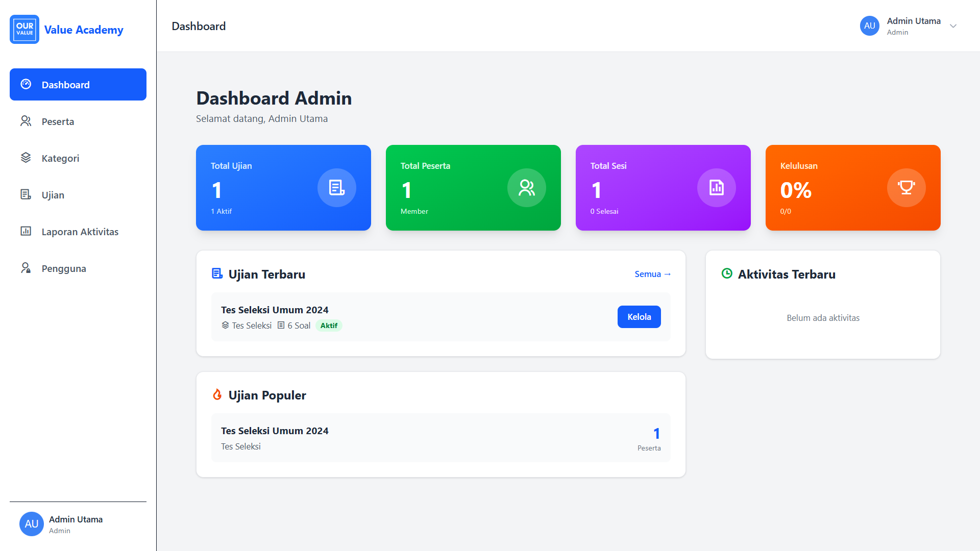The height and width of the screenshot is (551, 980).
Task: Open Tes Seleksi Umum 2024 in Ujian Populer
Action: click(275, 431)
